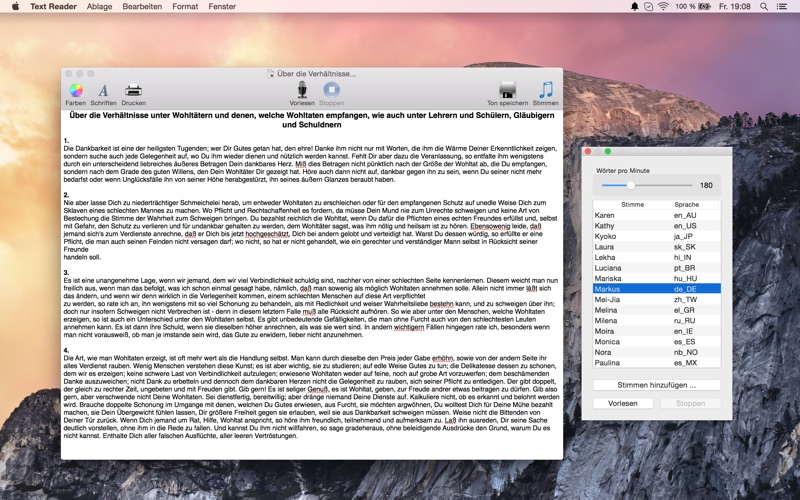Close the voices panel with red button
The width and height of the screenshot is (800, 500).
[x=588, y=152]
